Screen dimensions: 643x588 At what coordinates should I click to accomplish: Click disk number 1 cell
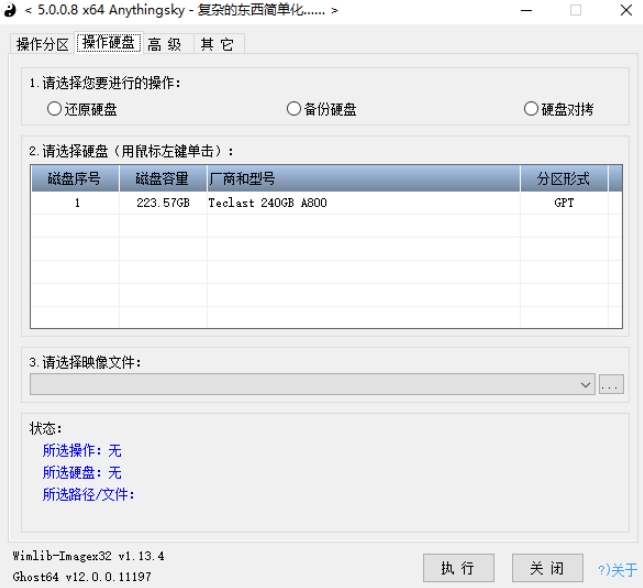[77, 203]
